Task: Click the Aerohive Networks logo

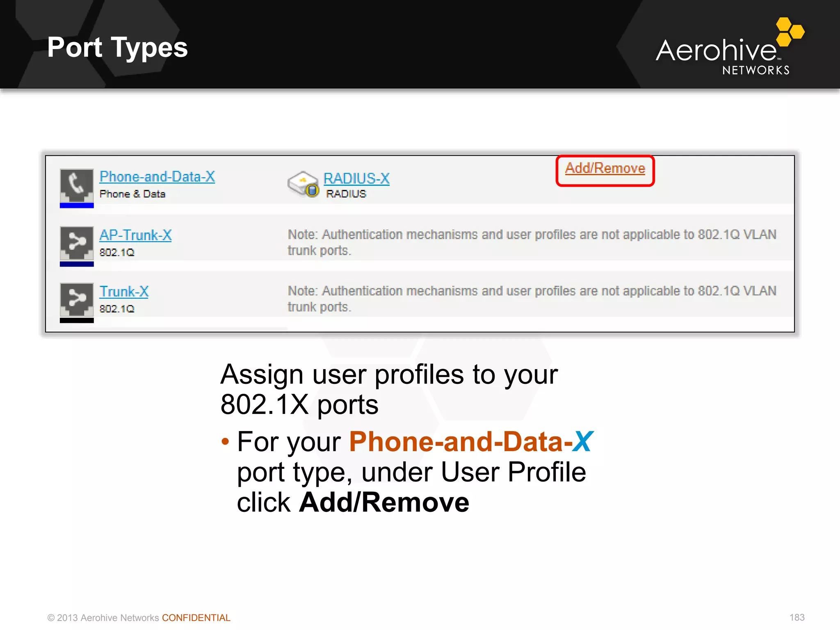Action: 730,46
